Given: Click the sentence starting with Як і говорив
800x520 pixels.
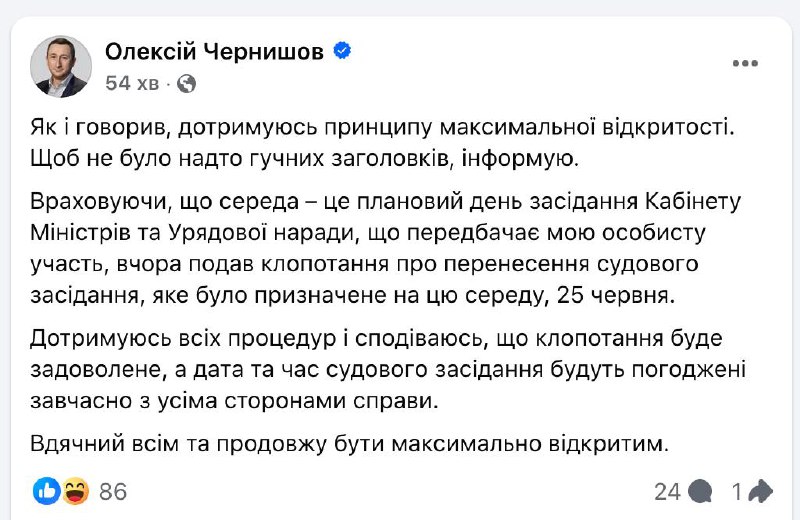Looking at the screenshot, I should pyautogui.click(x=382, y=128).
